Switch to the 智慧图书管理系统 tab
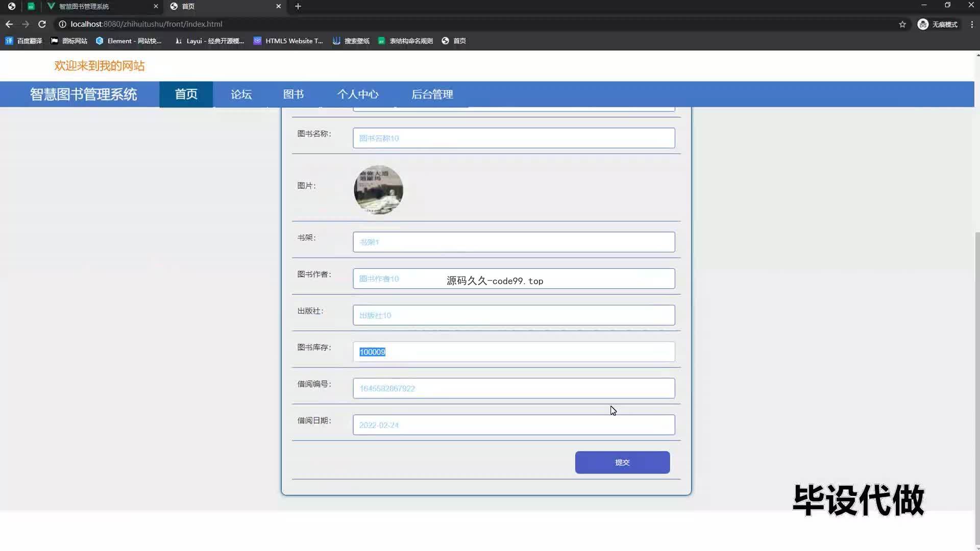 click(97, 6)
